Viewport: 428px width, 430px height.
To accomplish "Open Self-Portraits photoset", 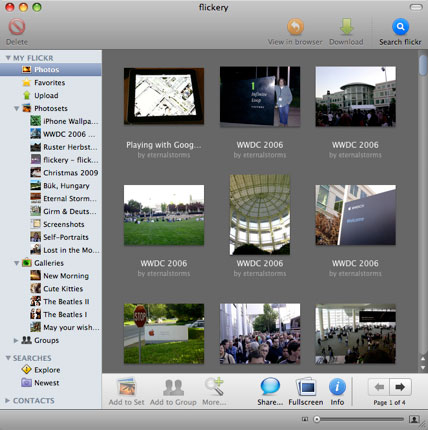I will coord(51,237).
